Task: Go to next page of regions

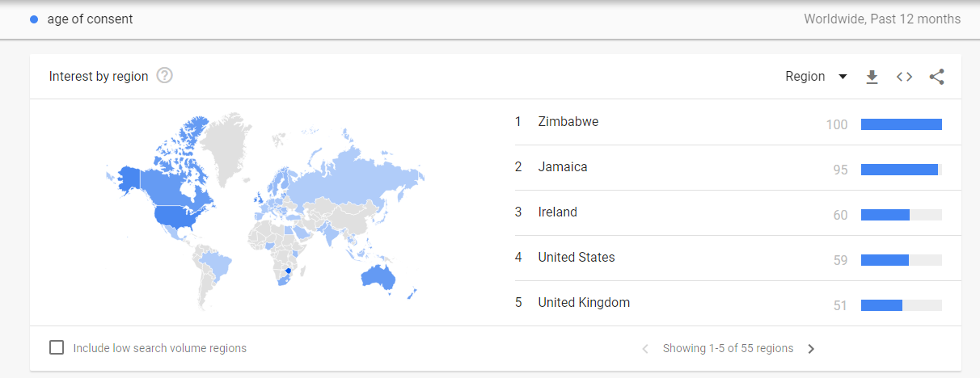Action: 811,349
